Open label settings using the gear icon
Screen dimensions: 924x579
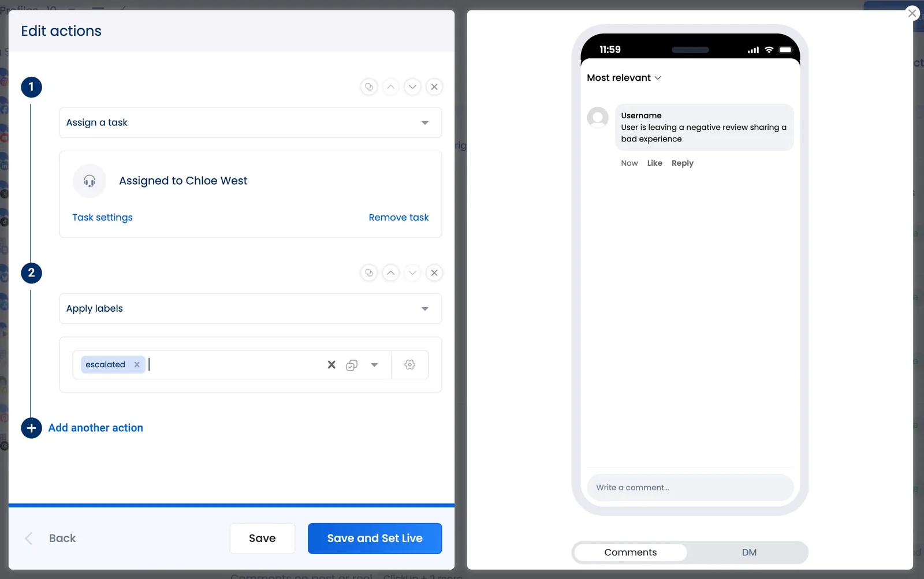410,364
